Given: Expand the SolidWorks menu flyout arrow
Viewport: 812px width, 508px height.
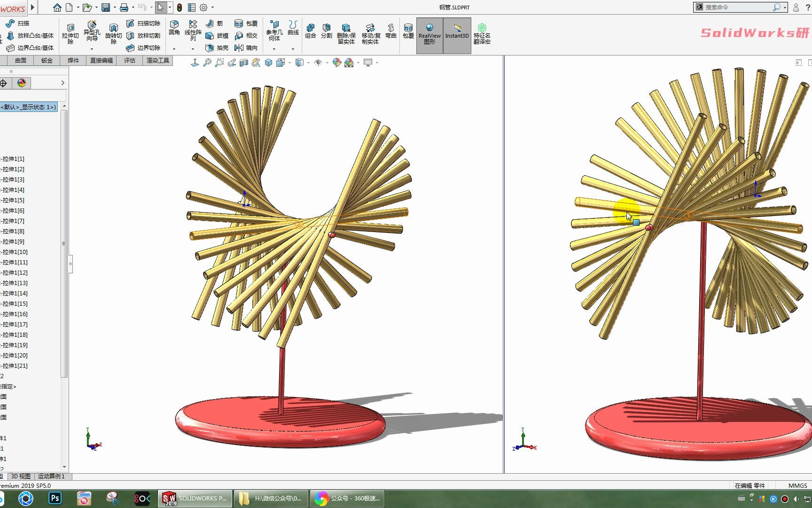Looking at the screenshot, I should (32, 7).
